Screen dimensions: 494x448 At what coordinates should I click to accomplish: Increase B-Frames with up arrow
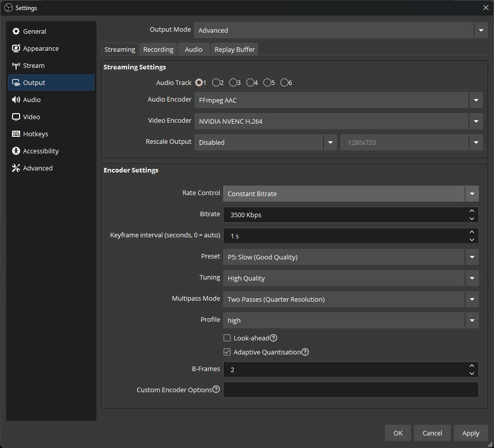tap(471, 366)
